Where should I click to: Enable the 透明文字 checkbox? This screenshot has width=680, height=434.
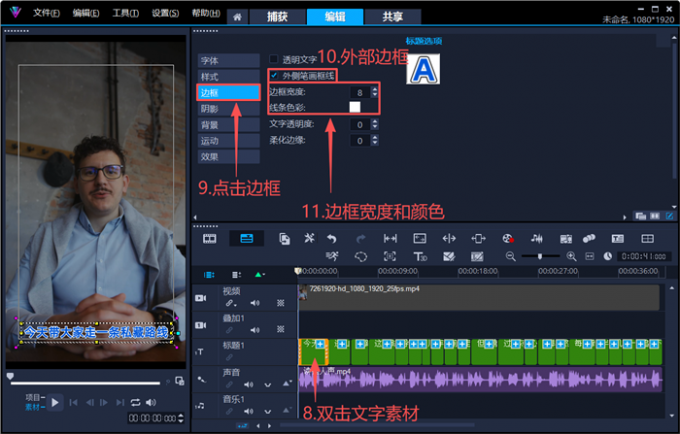(x=274, y=59)
